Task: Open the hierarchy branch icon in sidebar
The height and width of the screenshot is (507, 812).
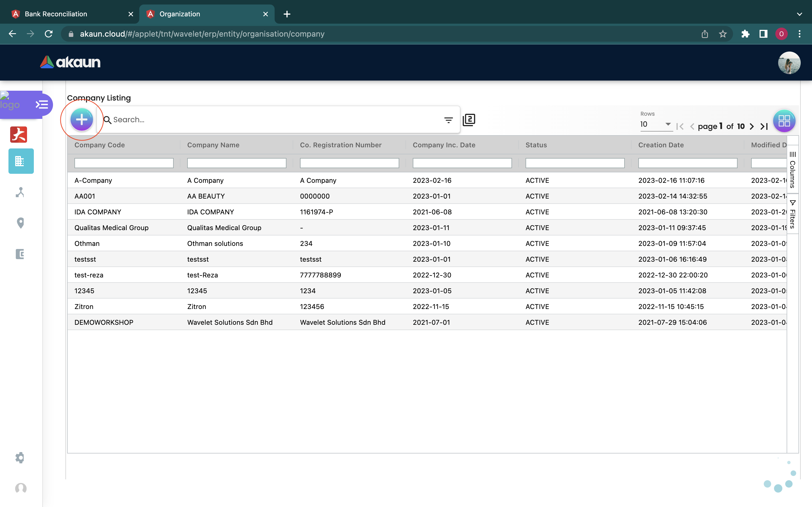Action: pos(20,192)
